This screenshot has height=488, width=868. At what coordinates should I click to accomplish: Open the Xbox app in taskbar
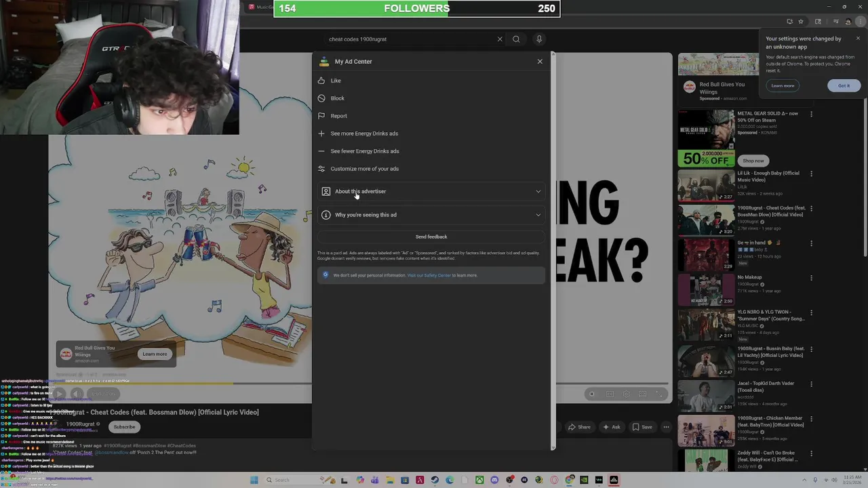479,480
